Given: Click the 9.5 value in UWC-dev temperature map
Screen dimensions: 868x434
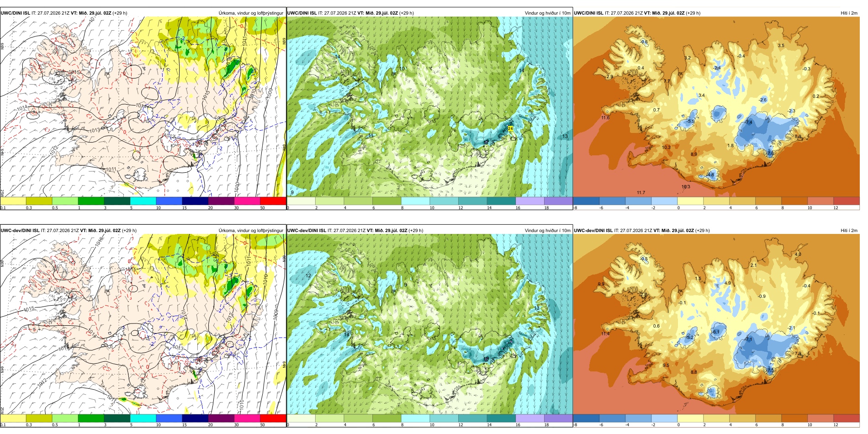Looking at the screenshot, I should tap(666, 365).
